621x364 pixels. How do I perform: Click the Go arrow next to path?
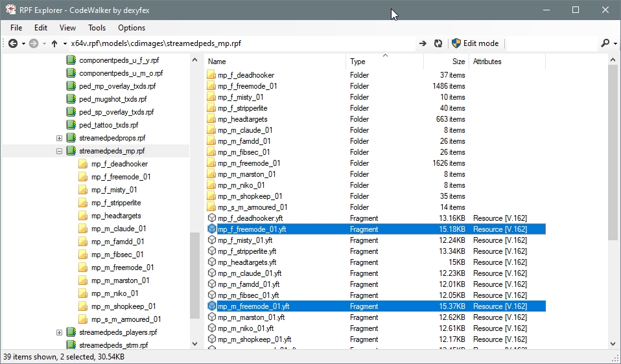click(423, 43)
